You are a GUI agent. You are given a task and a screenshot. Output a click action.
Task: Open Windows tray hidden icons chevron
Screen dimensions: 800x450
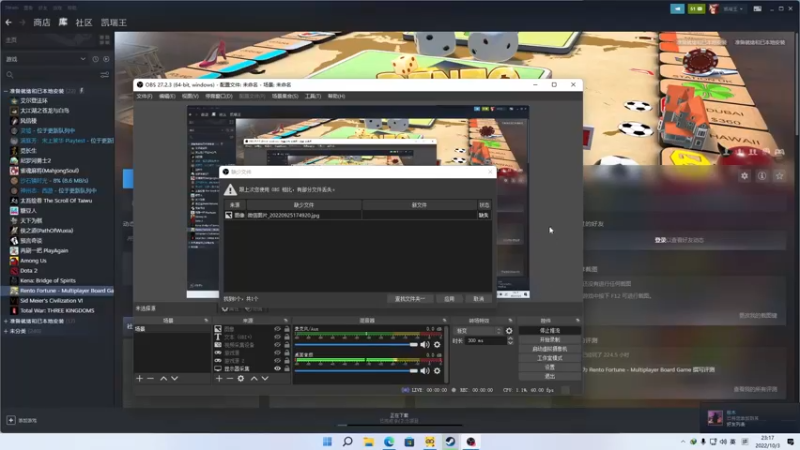click(683, 442)
